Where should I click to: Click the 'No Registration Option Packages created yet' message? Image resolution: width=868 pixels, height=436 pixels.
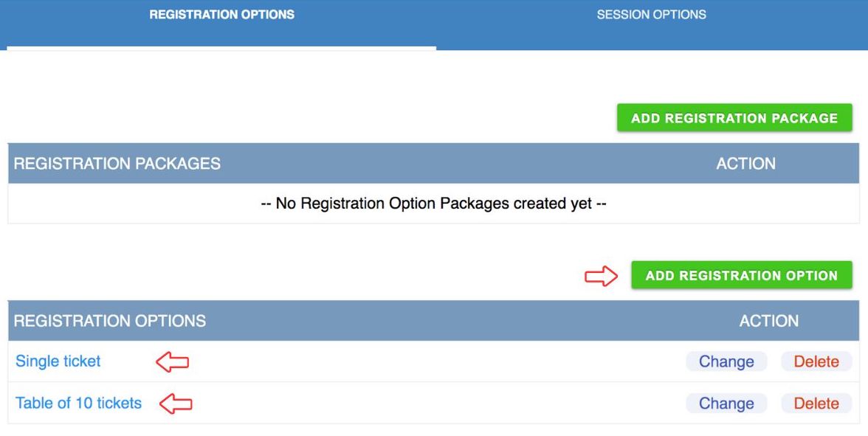[434, 204]
